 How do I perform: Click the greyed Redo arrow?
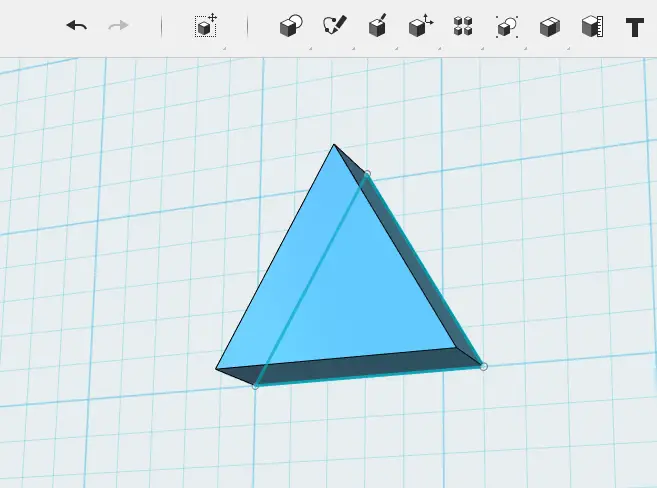118,26
